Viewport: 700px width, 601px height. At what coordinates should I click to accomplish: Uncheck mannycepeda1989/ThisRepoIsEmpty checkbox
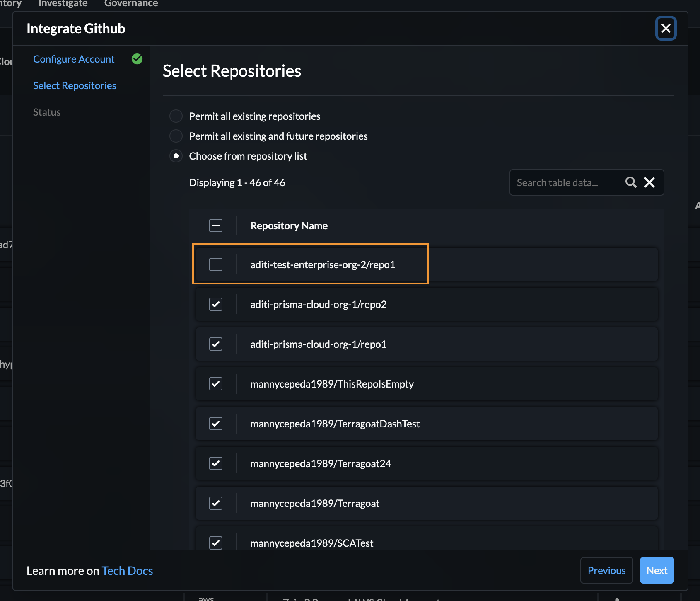coord(216,384)
